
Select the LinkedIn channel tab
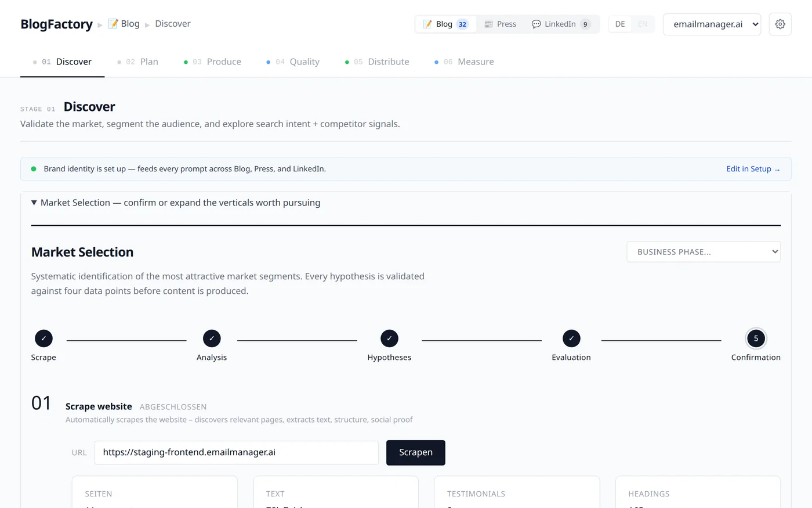[x=561, y=24]
